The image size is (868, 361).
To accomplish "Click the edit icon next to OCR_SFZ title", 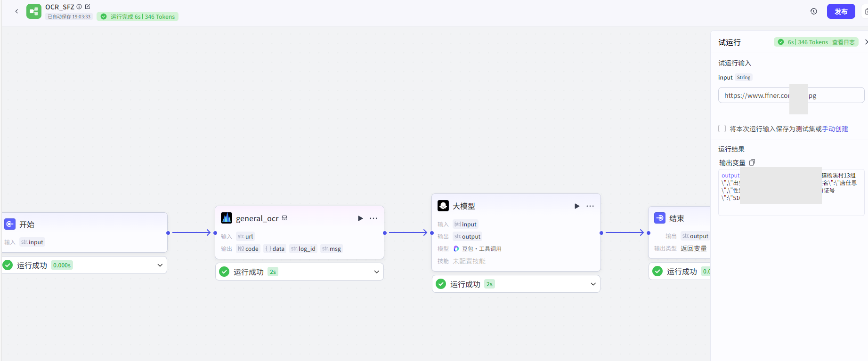I will point(88,7).
